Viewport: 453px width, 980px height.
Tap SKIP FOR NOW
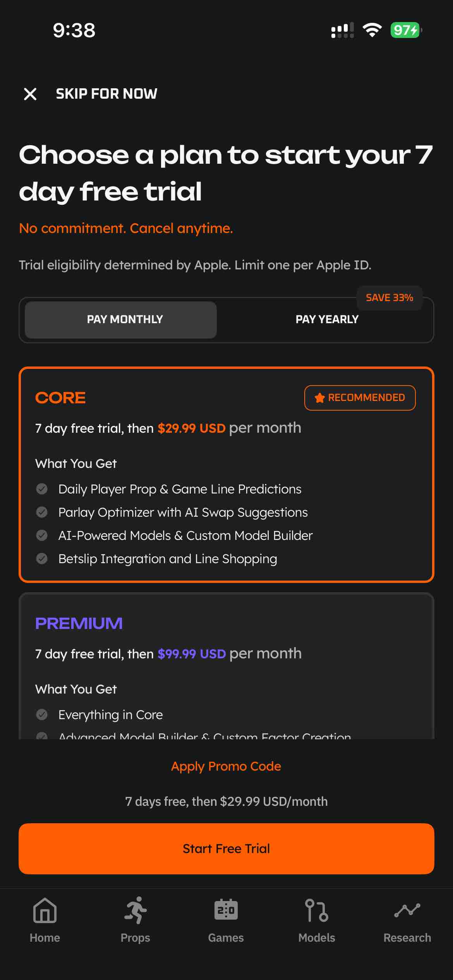click(107, 93)
